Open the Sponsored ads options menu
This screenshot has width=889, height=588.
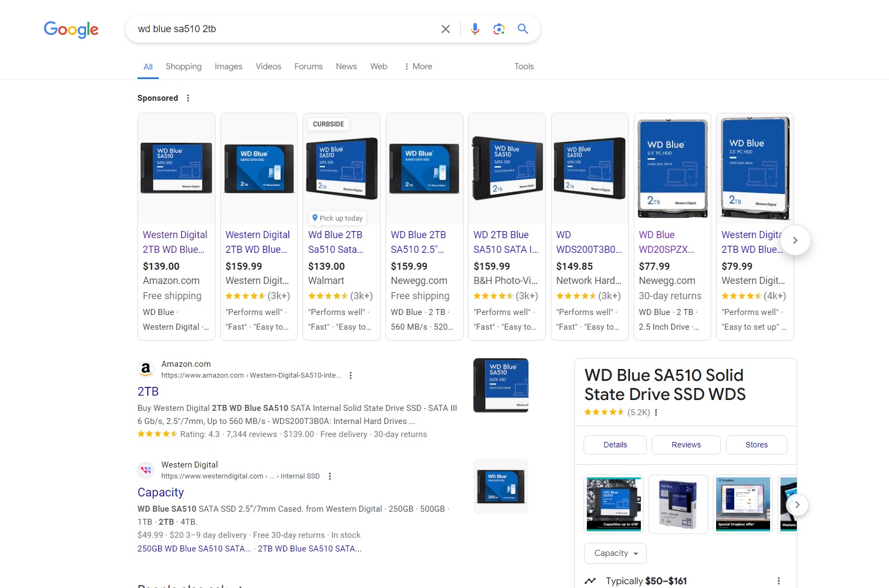pos(188,98)
